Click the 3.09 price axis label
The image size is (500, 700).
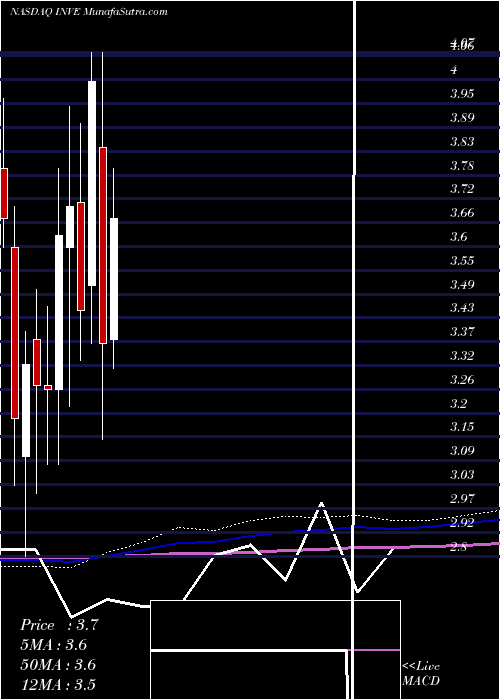pyautogui.click(x=461, y=451)
